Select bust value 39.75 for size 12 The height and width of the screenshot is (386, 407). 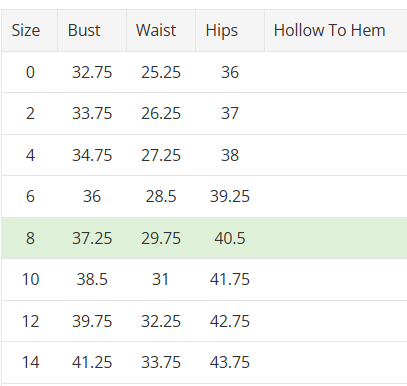pos(92,321)
